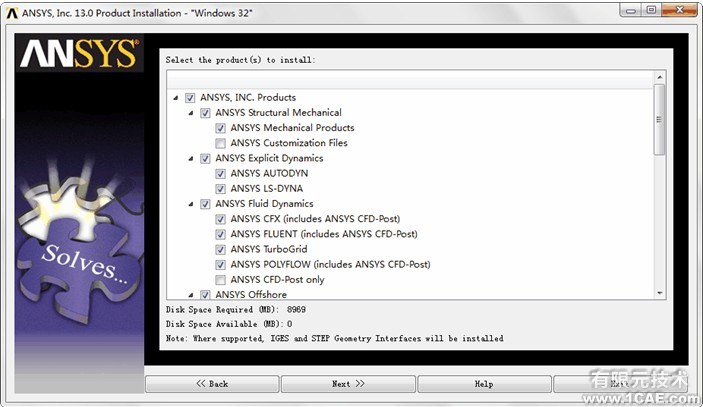
Task: Toggle ANSYS Offshore checkbox
Action: tap(205, 294)
